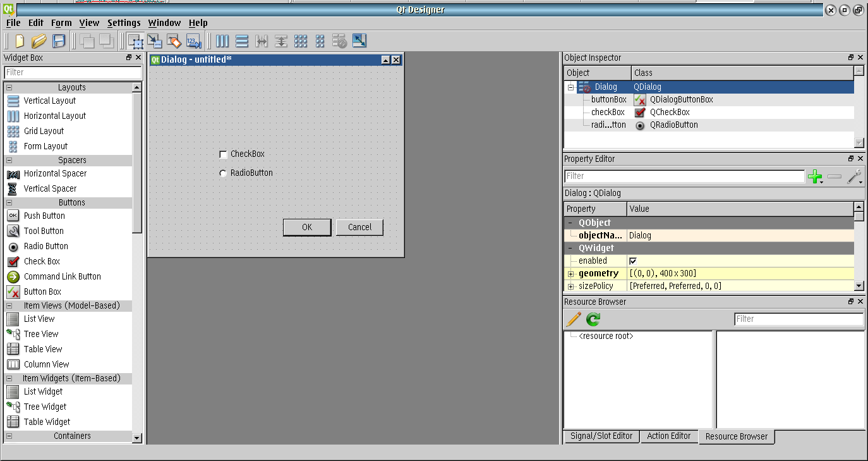Apply Lay Out in a Grid
This screenshot has width=868, height=461.
pyautogui.click(x=301, y=41)
